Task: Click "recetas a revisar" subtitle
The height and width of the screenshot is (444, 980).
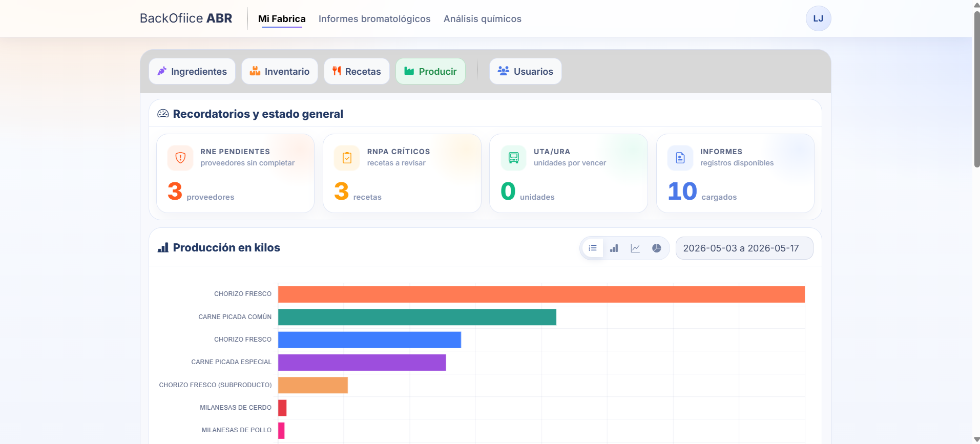Action: point(397,163)
